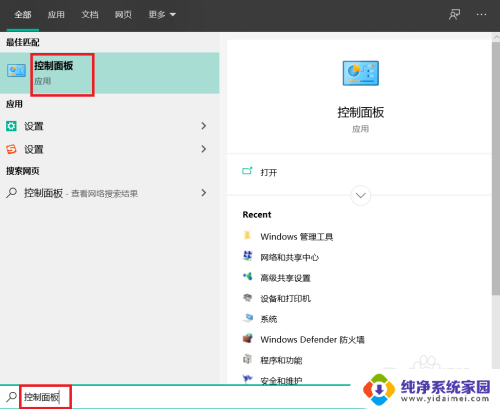Open the three-dot options menu
500x409 pixels.
(x=481, y=14)
